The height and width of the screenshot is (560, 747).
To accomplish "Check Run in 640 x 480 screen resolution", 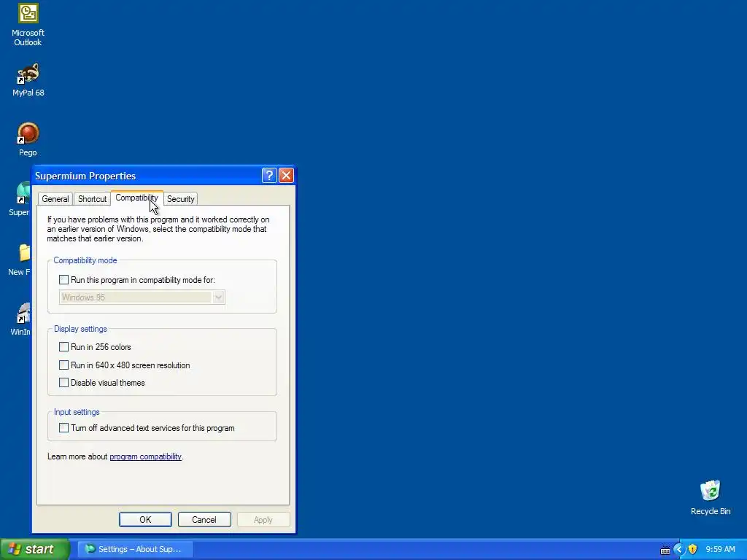I will (x=64, y=365).
